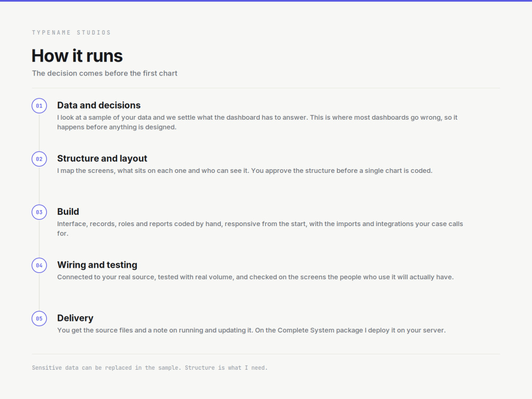Click the step 04 circle marker
The height and width of the screenshot is (399, 532).
pos(39,265)
